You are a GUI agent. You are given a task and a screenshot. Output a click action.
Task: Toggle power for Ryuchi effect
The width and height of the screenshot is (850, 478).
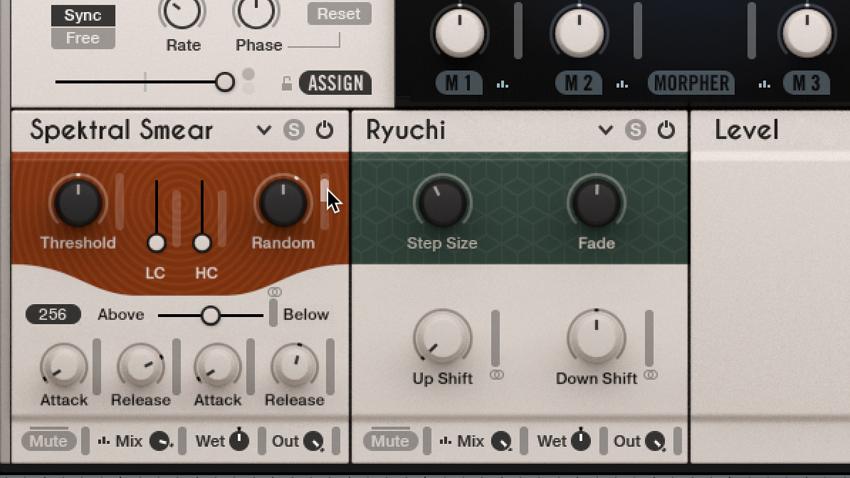666,130
